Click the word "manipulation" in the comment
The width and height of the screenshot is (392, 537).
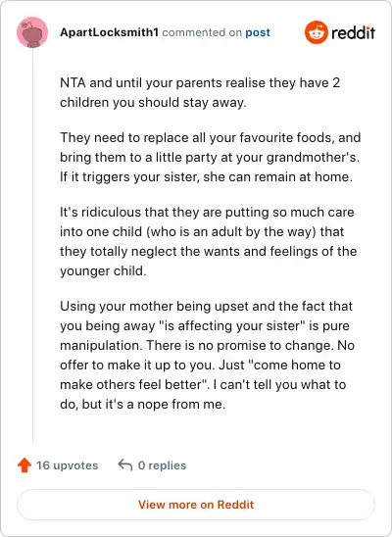point(101,345)
